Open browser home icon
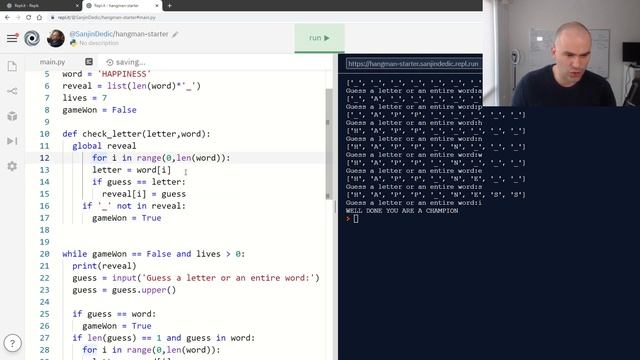640x360 pixels. point(39,17)
